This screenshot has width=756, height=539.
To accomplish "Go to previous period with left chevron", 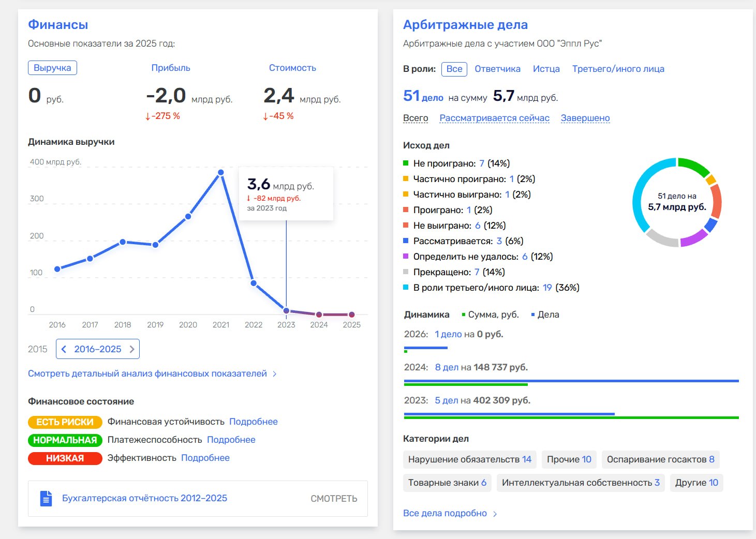I will click(64, 349).
